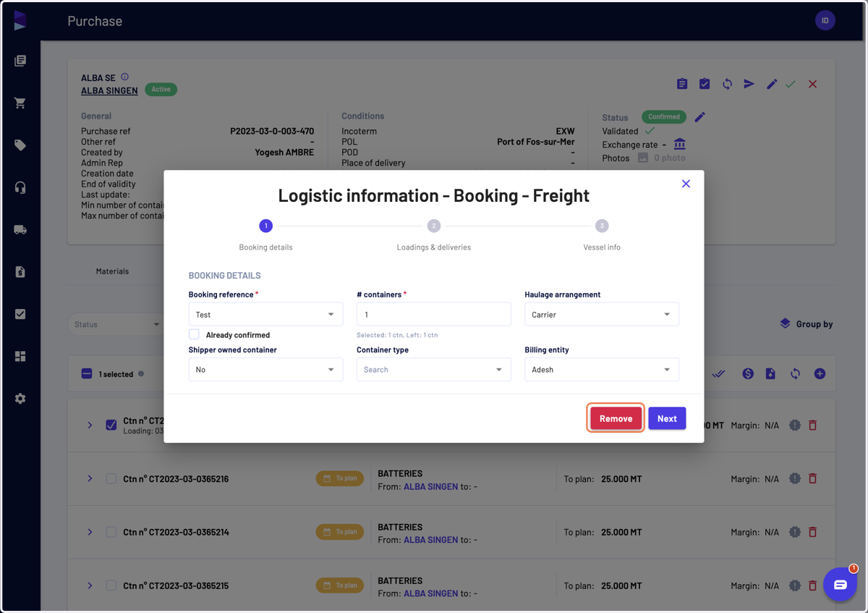
Task: Expand container row CT2023-03-0365215
Action: click(x=90, y=585)
